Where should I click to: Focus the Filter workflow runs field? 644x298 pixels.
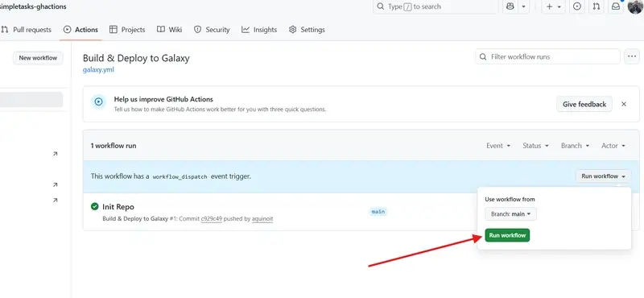[x=547, y=56]
